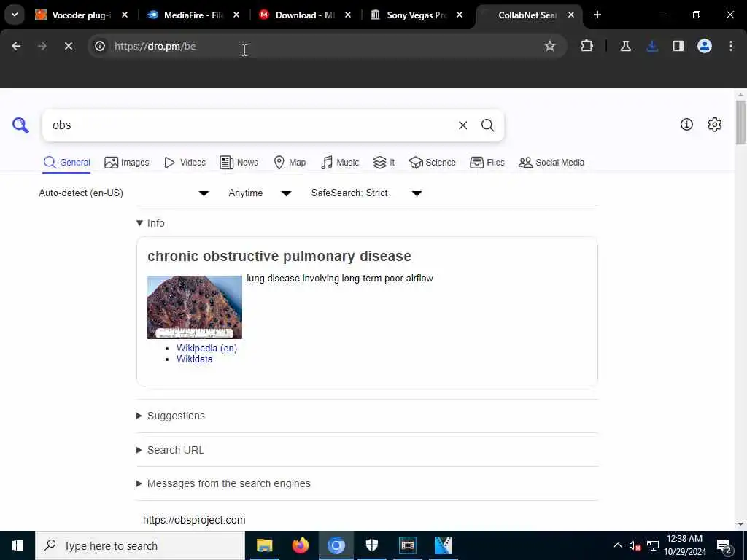Click the muted volume tray icon
The image size is (747, 560).
click(635, 545)
